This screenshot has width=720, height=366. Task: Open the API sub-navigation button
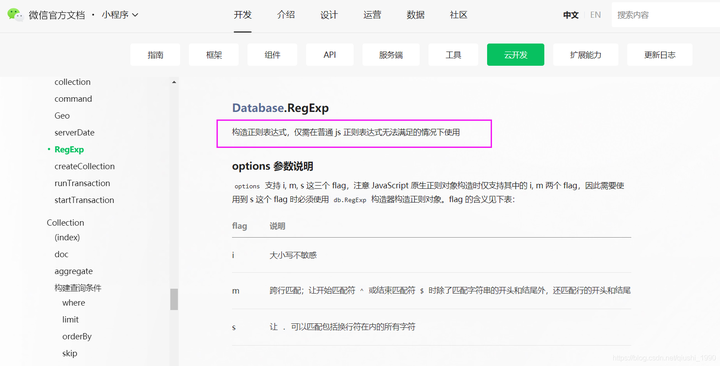click(330, 55)
